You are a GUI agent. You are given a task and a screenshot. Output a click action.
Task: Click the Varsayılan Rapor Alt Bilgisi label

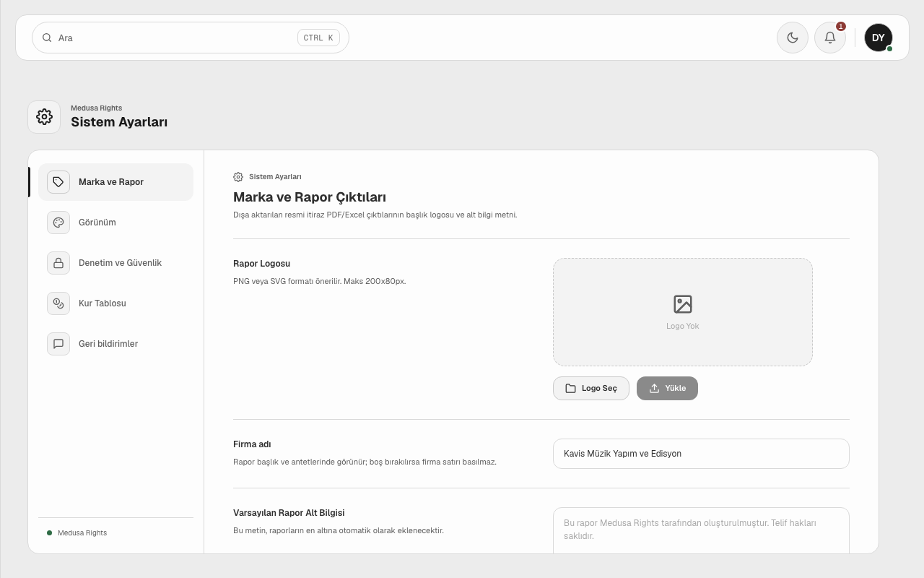289,513
